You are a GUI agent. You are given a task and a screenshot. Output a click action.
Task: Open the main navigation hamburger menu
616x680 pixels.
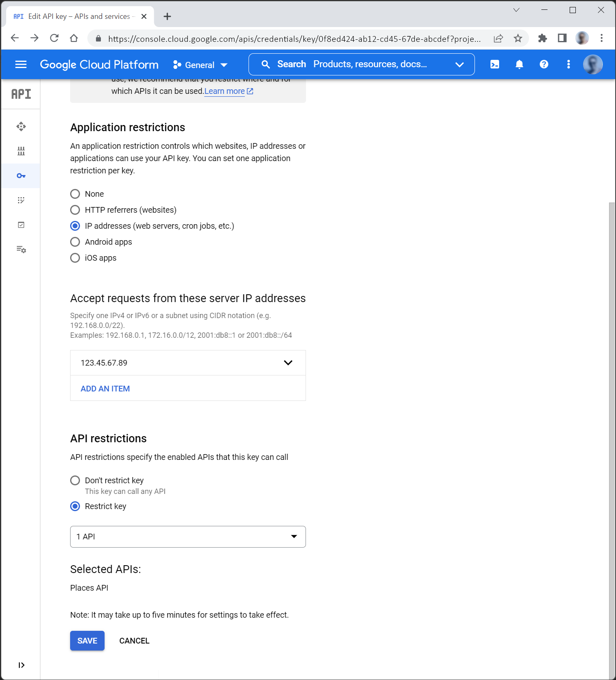click(x=21, y=64)
